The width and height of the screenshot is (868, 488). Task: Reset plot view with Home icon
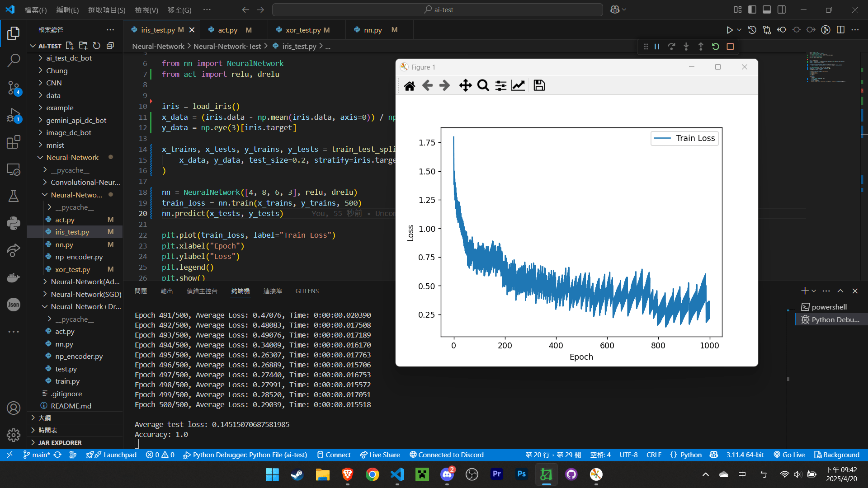pos(410,85)
